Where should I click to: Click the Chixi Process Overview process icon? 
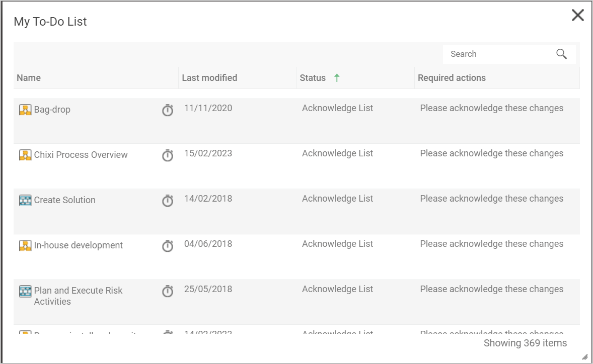[x=25, y=155]
